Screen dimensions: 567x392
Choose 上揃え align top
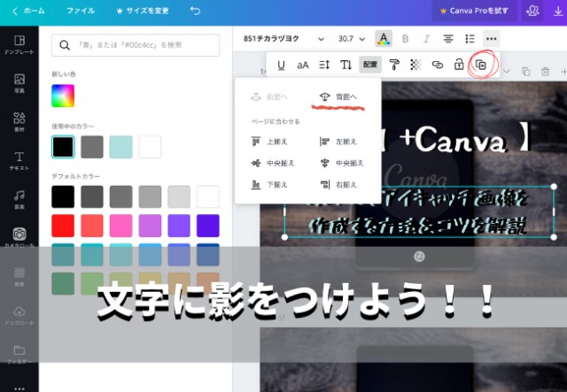pos(269,142)
